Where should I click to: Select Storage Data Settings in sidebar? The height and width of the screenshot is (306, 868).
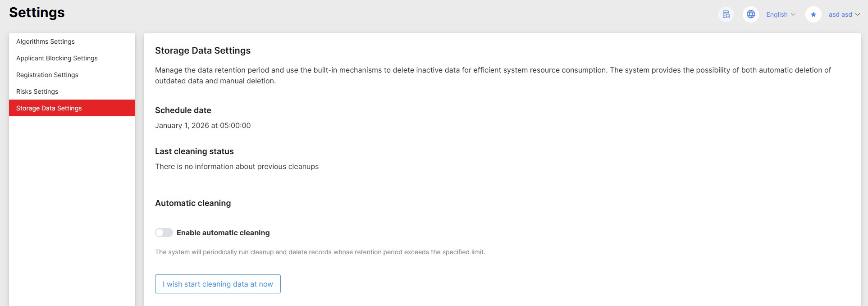pos(49,108)
